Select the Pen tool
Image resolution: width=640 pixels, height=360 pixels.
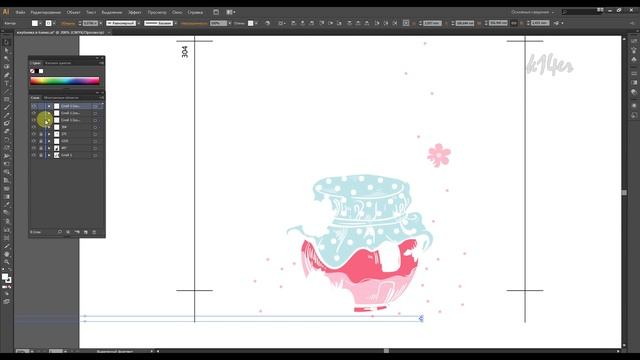point(6,75)
